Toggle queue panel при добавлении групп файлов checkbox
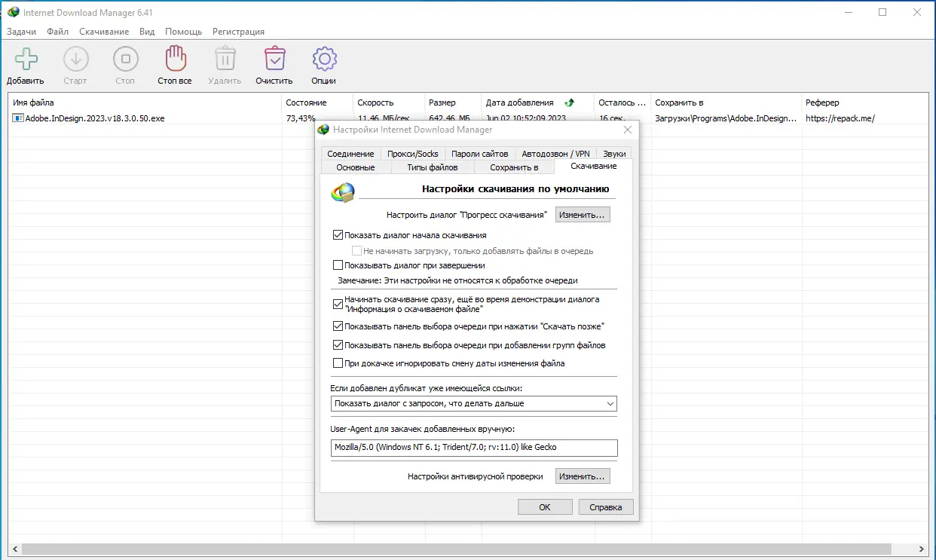 tap(338, 345)
